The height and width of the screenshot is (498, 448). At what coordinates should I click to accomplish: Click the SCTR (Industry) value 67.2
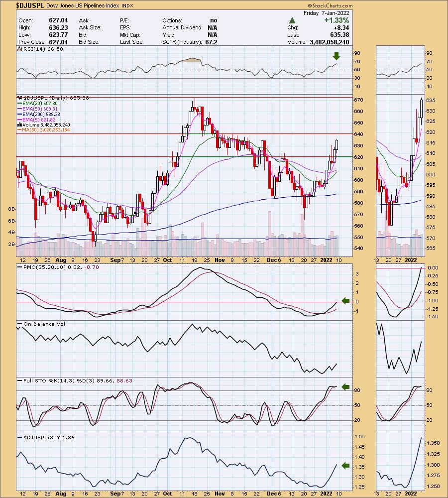click(212, 42)
